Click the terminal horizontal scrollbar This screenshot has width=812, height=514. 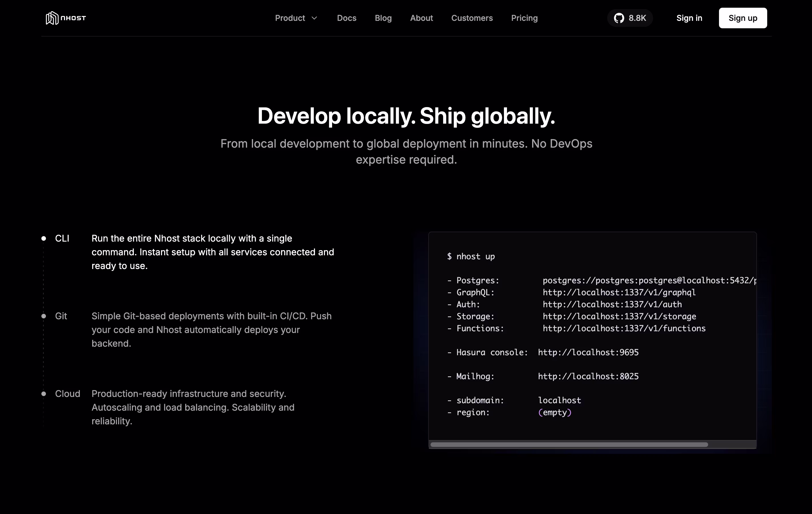pos(569,445)
